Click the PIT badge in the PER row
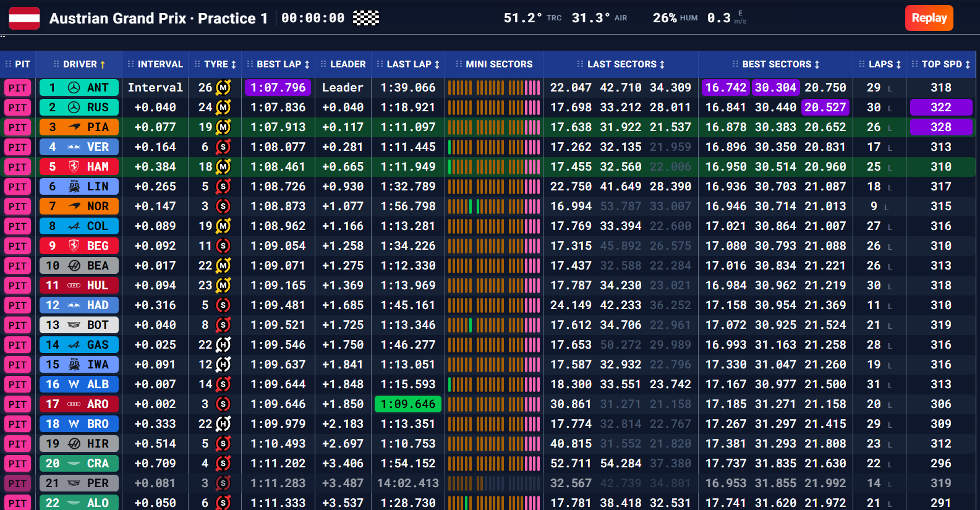 point(17,483)
